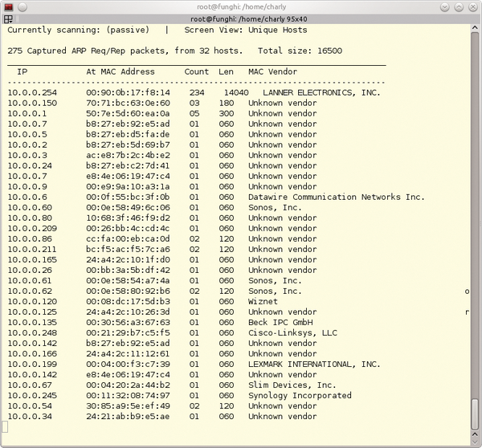This screenshot has height=448, width=482.
Task: Click the Slim Devices, Inc. vendor entry
Action: point(292,385)
